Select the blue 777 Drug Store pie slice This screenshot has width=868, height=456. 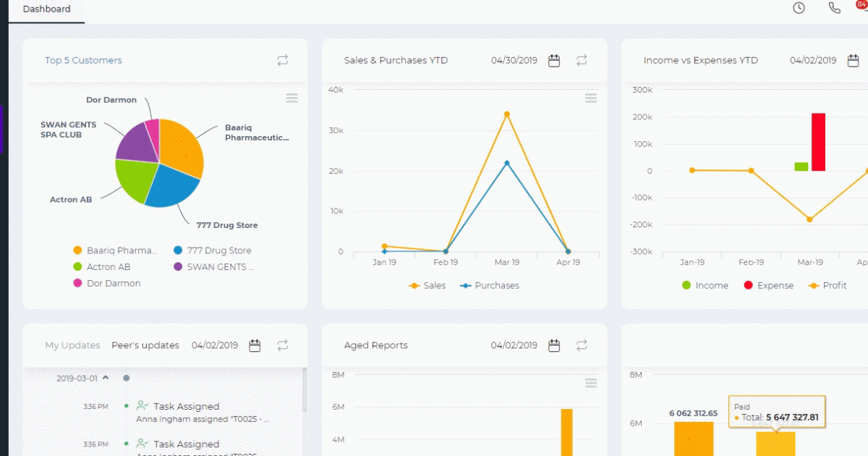[x=171, y=187]
